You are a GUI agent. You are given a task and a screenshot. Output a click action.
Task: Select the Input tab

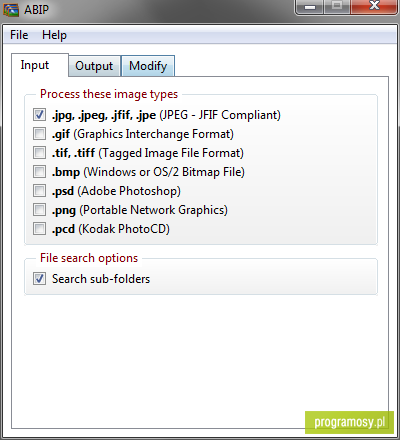[x=40, y=65]
